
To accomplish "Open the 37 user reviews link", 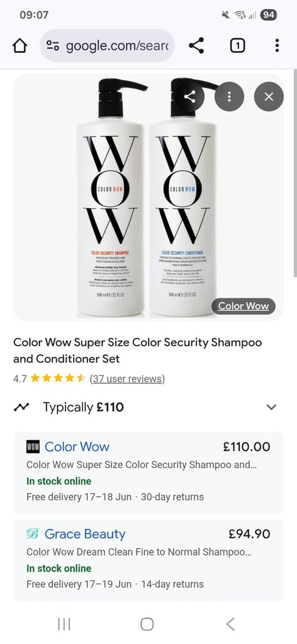I will click(x=127, y=379).
